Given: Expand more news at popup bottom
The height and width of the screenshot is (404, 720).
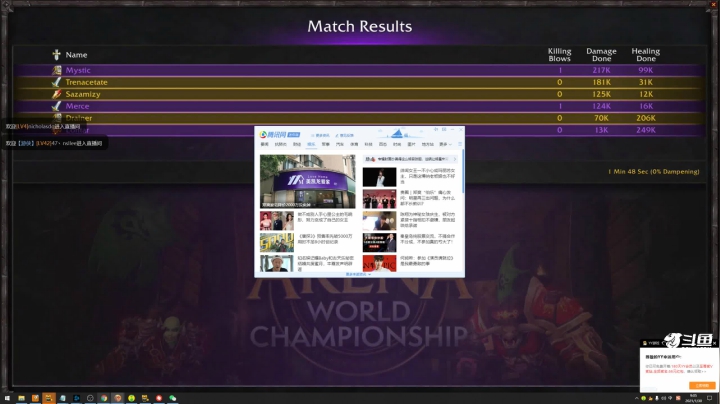Looking at the screenshot, I should click(x=358, y=275).
